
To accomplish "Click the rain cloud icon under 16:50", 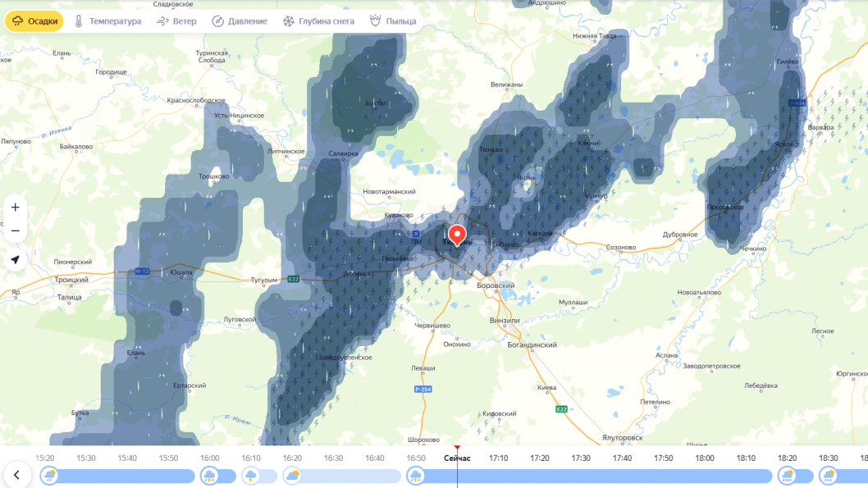I will (x=415, y=476).
